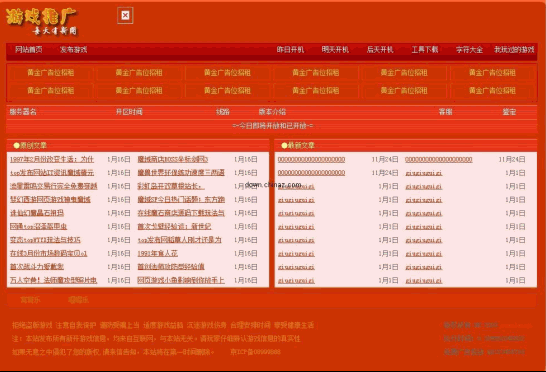
Task: Click the broken image placeholder icon
Action: click(125, 15)
